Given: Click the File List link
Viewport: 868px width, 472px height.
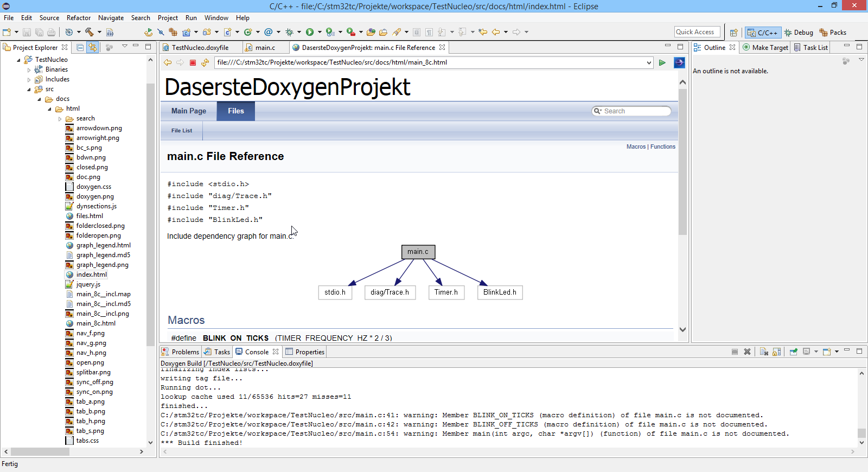Looking at the screenshot, I should click(x=182, y=131).
